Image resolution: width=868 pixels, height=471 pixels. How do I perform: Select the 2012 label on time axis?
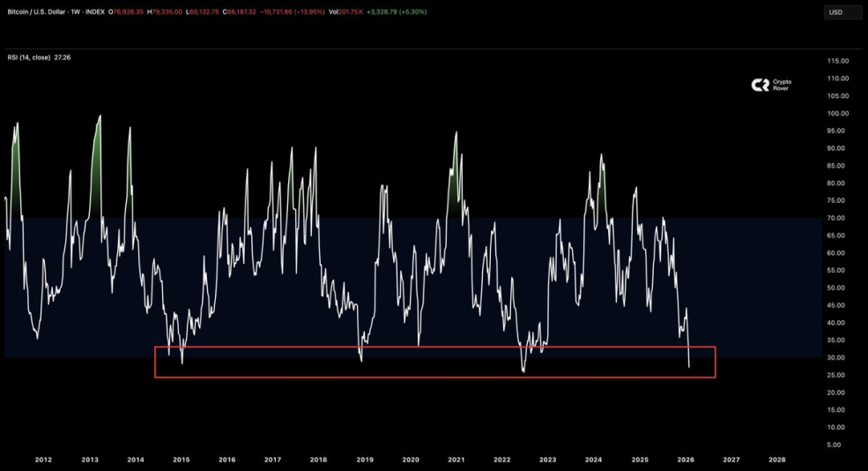43,460
